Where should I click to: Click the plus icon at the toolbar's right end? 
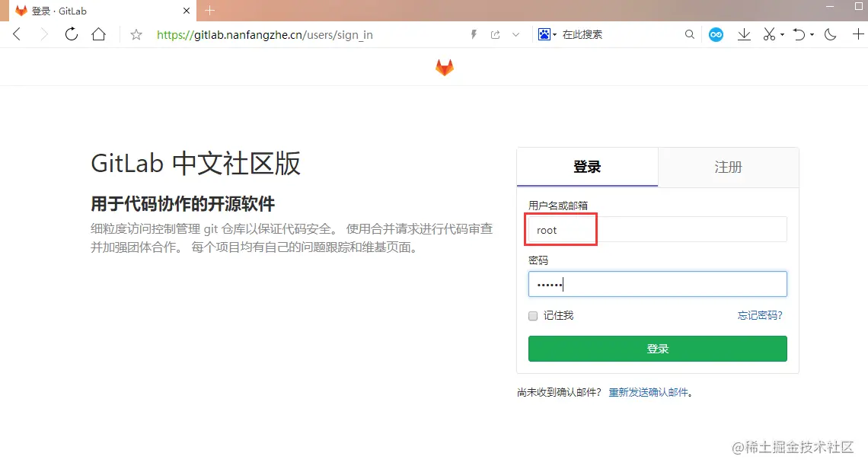point(858,34)
